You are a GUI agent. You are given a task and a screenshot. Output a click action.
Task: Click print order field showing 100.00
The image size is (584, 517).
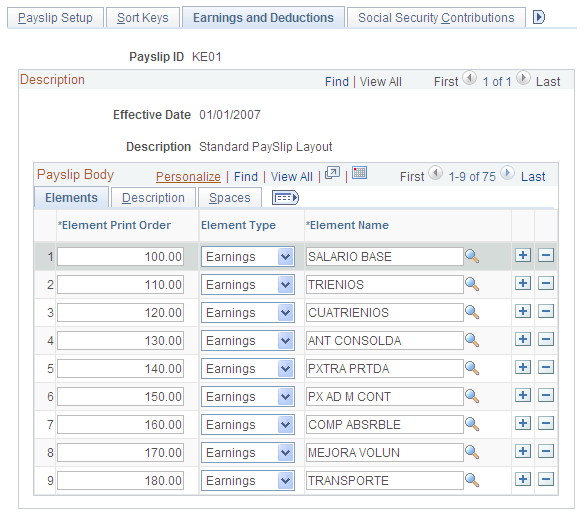(x=120, y=257)
